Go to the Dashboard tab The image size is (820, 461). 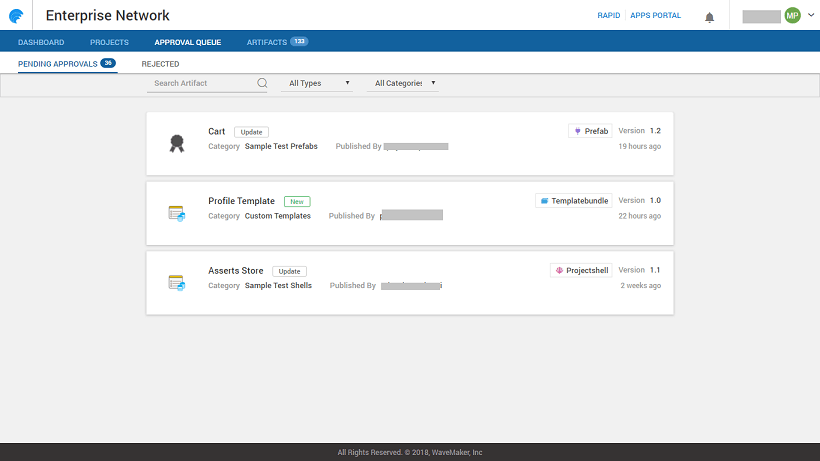coord(41,42)
